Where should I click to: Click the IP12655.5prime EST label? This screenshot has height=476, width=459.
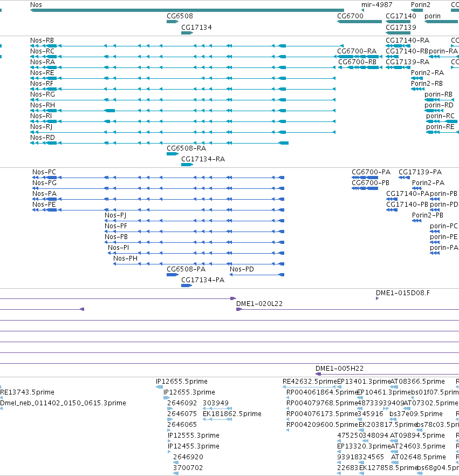pyautogui.click(x=182, y=382)
